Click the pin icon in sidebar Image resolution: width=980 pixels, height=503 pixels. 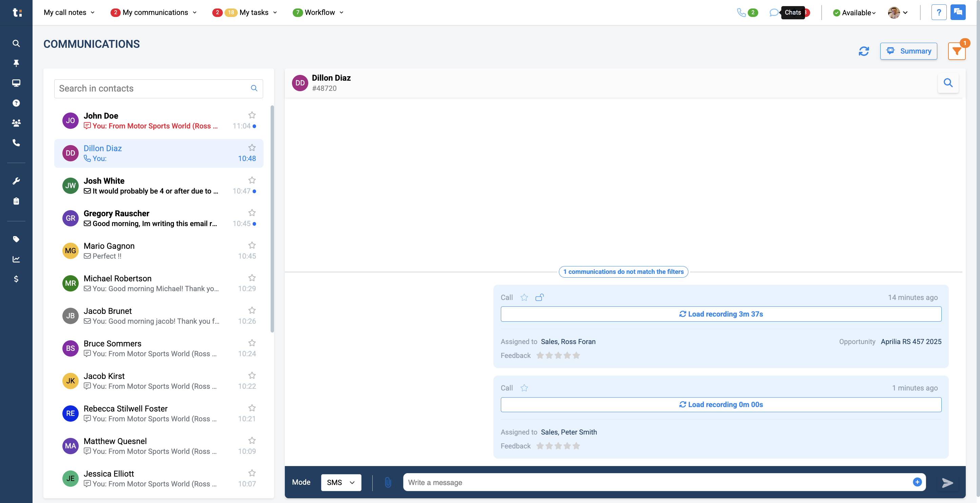point(16,63)
